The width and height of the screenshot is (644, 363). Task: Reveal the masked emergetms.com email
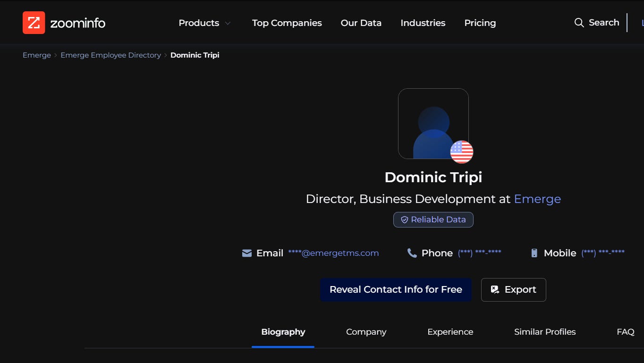pos(333,253)
